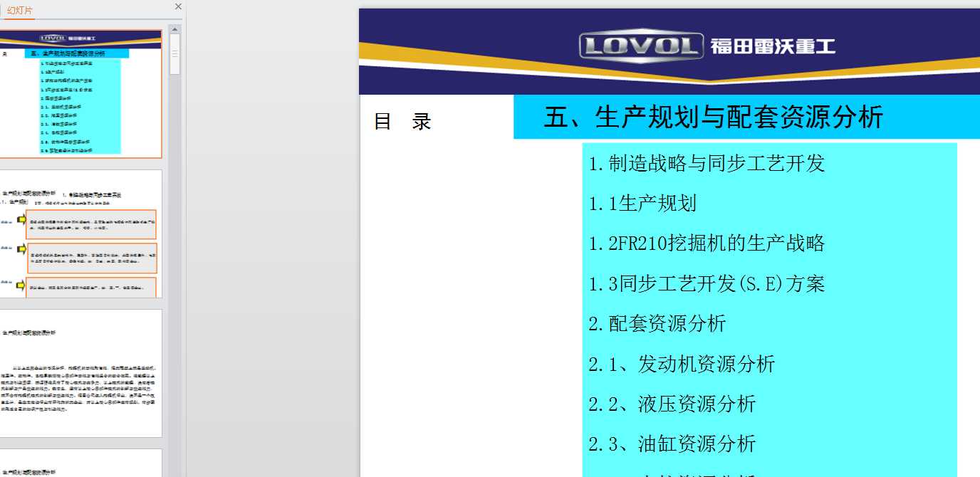This screenshot has height=477, width=980.
Task: Click line 2.1、发动机资源分析
Action: pos(682,365)
